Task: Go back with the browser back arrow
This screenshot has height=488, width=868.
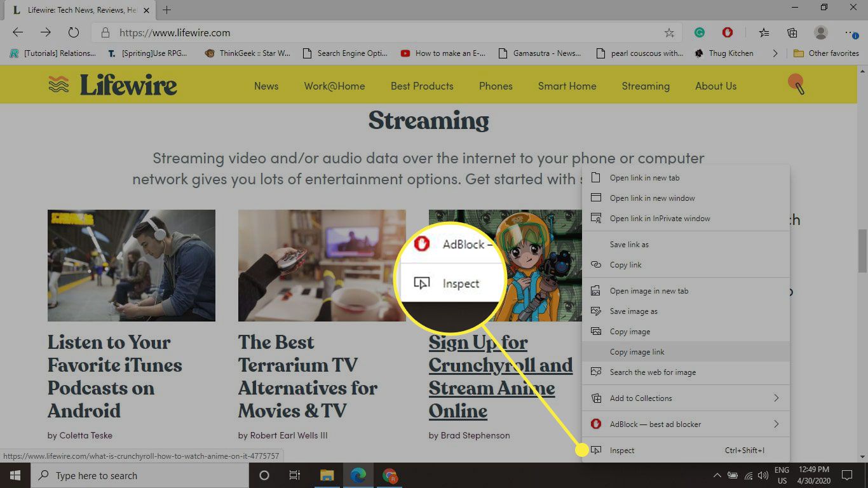Action: 18,32
